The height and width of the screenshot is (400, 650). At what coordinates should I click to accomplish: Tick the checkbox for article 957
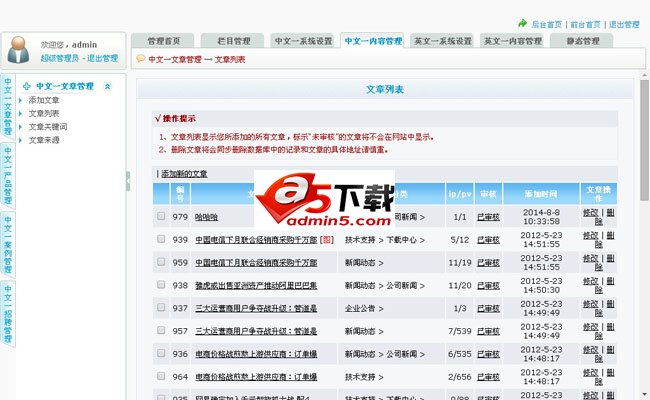(x=161, y=330)
